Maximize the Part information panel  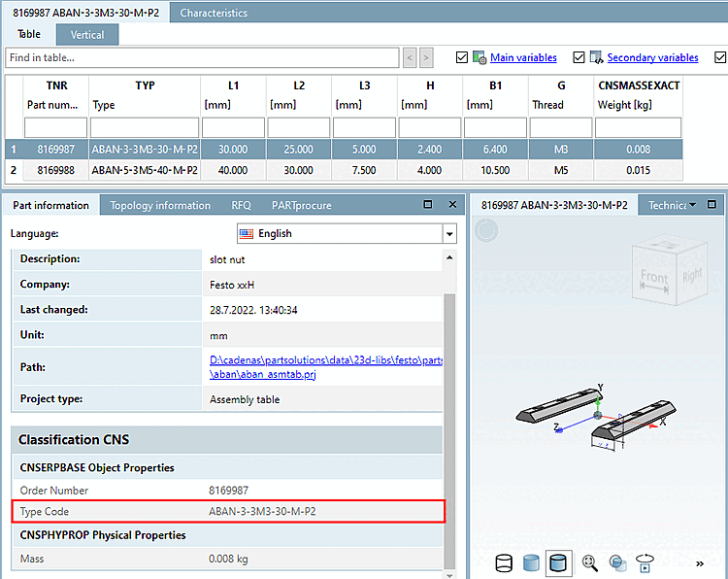click(428, 204)
